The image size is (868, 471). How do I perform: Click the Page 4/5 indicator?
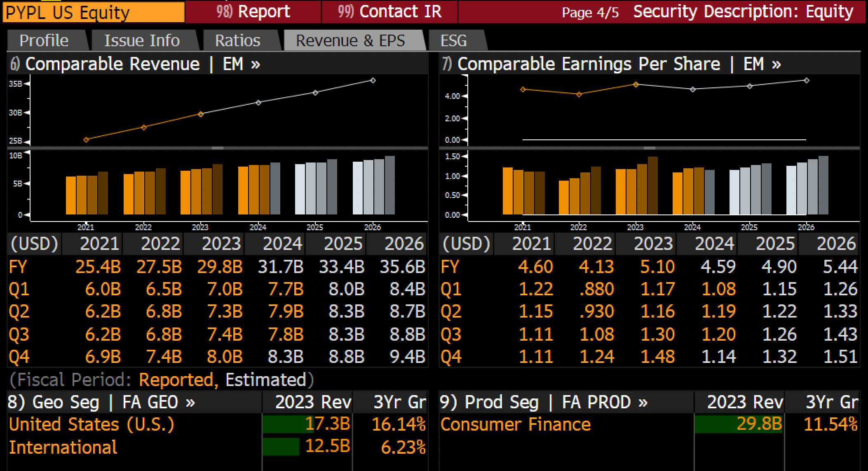pyautogui.click(x=590, y=12)
